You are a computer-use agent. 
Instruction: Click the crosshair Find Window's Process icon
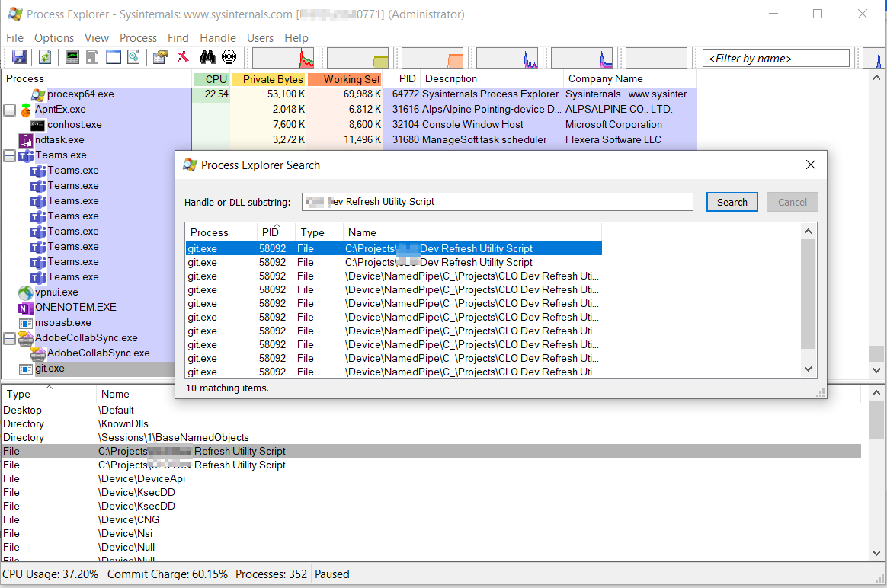pyautogui.click(x=229, y=57)
